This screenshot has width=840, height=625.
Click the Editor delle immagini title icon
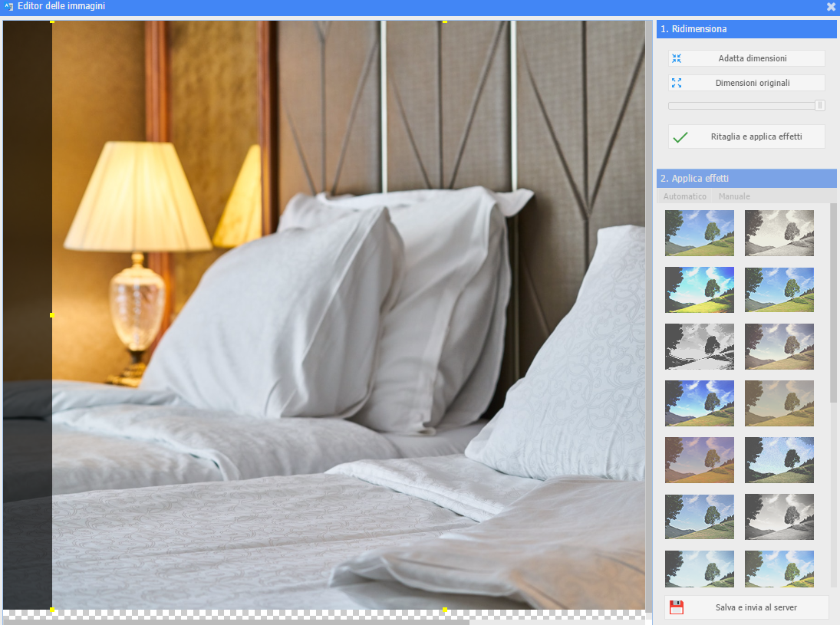pos(8,6)
